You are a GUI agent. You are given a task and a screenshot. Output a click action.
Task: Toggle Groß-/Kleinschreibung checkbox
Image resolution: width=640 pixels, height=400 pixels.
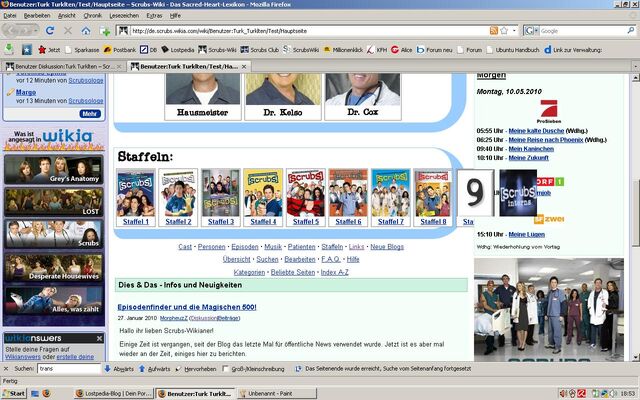click(225, 369)
